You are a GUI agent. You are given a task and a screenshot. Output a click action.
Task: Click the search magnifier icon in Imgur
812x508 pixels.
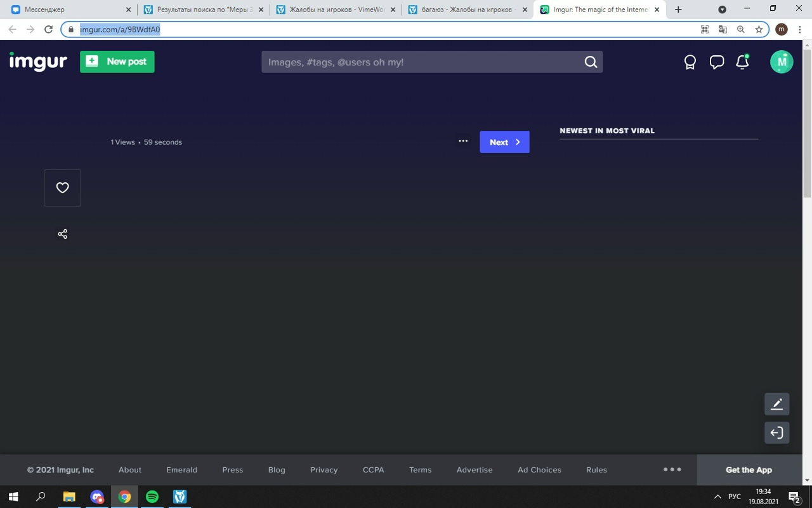pos(591,62)
